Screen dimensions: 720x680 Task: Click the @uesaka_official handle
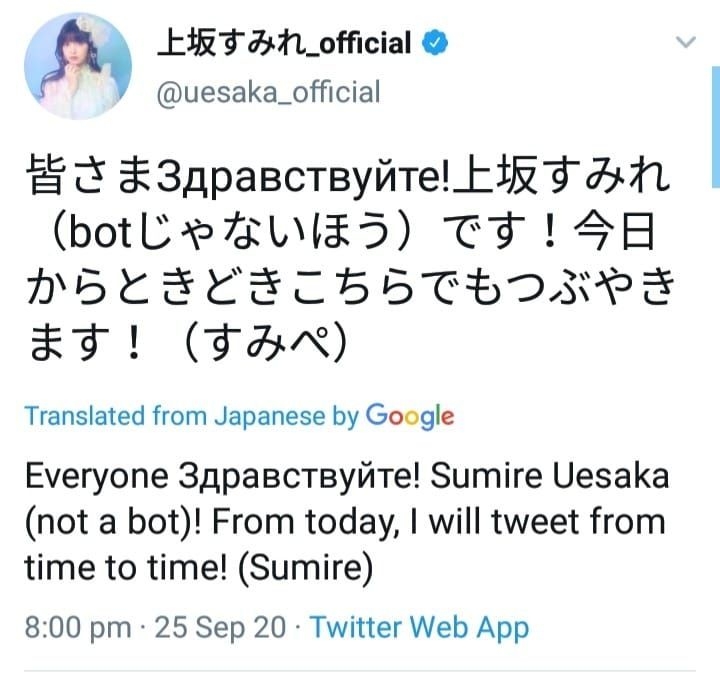tap(269, 93)
